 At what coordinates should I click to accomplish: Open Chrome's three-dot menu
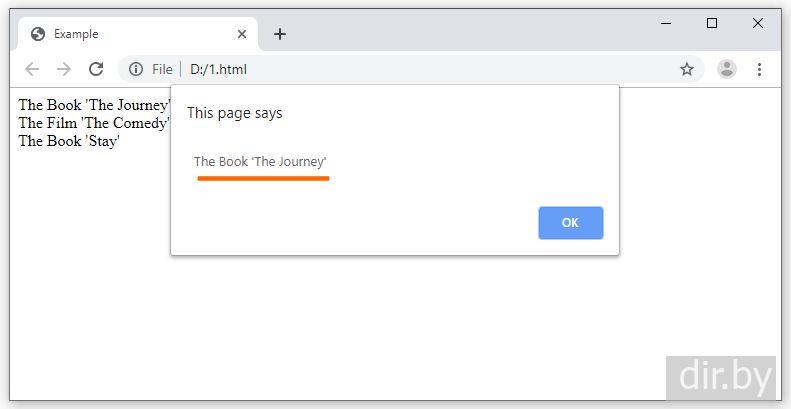coord(759,69)
